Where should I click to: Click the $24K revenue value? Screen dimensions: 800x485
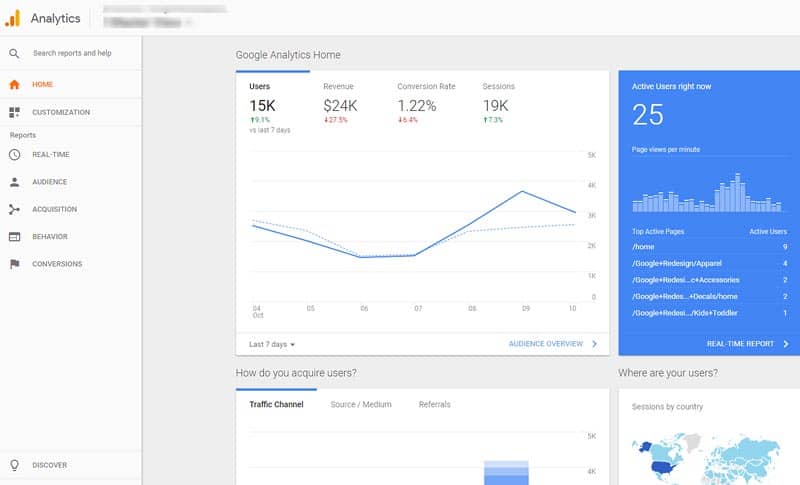tap(340, 106)
